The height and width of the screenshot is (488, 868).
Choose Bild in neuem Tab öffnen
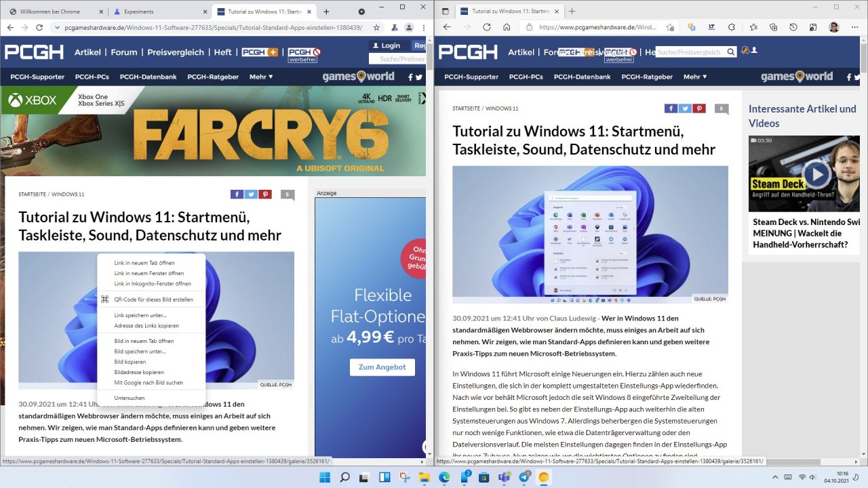(151, 341)
